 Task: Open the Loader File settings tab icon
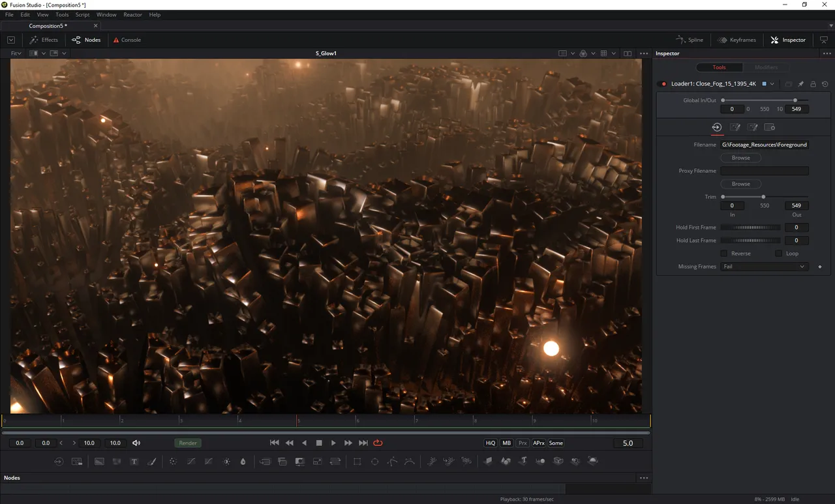point(716,127)
